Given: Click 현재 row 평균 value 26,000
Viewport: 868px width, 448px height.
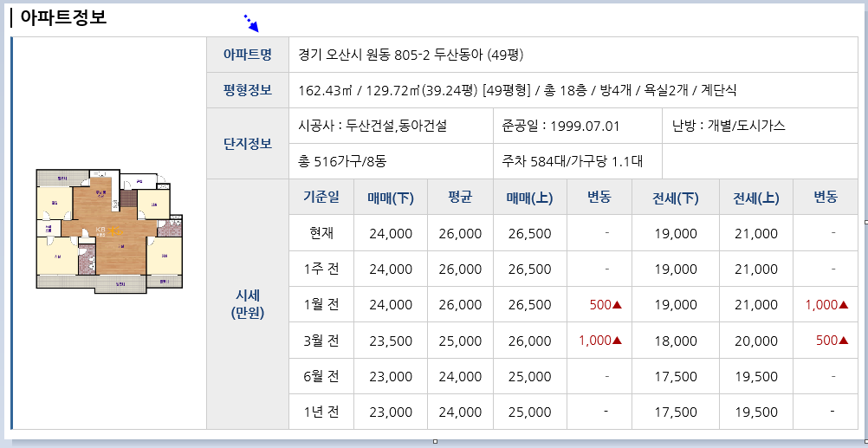Looking at the screenshot, I should [460, 234].
